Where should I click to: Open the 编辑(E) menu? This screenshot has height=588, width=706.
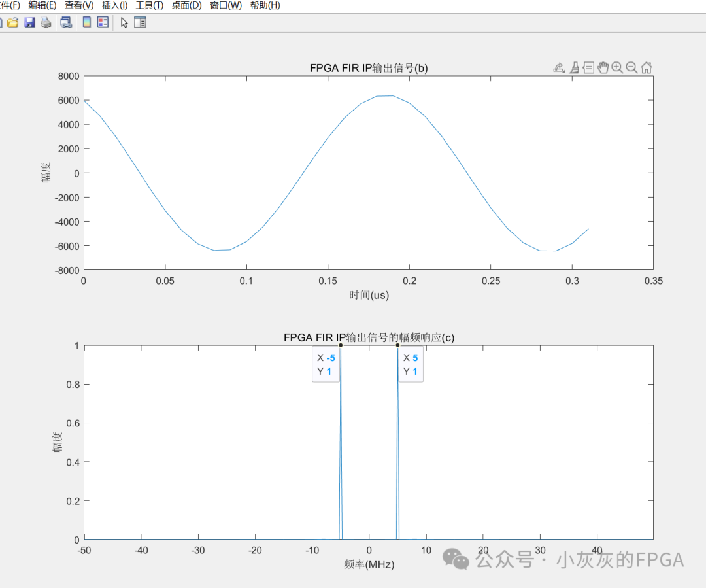click(x=42, y=5)
